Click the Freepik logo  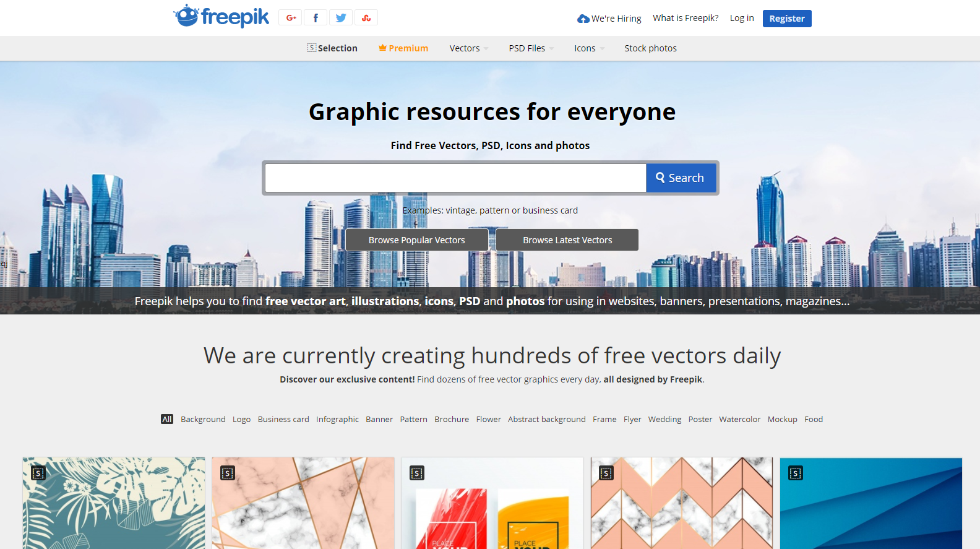click(221, 17)
